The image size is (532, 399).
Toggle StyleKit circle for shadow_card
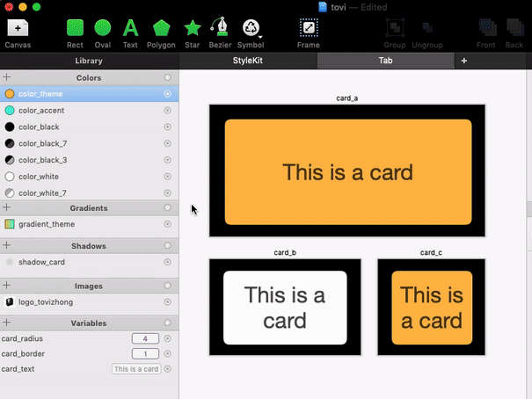tap(167, 262)
